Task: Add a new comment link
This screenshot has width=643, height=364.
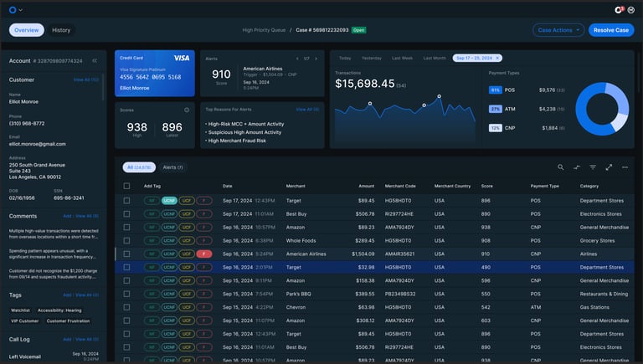Action: tap(67, 216)
